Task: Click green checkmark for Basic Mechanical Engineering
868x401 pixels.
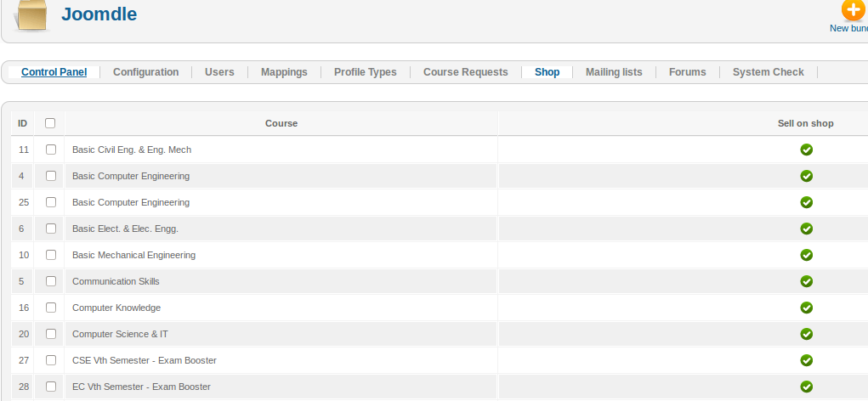Action: [x=806, y=255]
